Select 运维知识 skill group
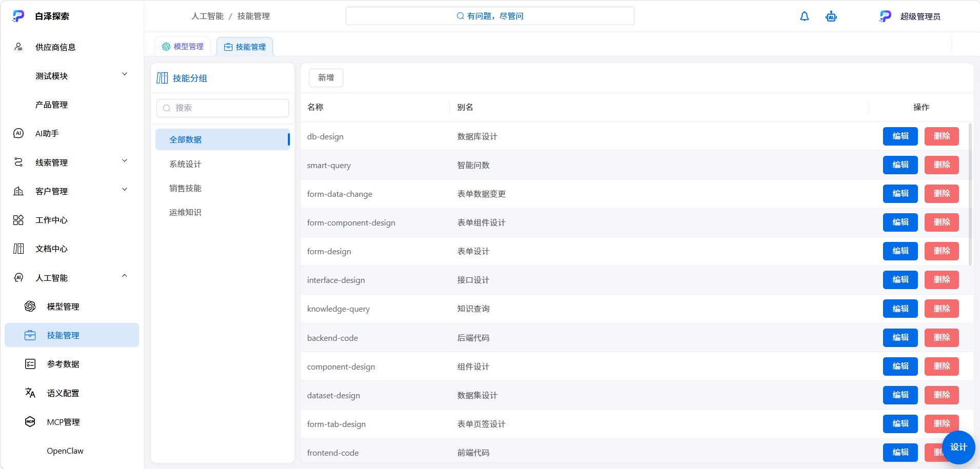Image resolution: width=980 pixels, height=469 pixels. tap(223, 212)
